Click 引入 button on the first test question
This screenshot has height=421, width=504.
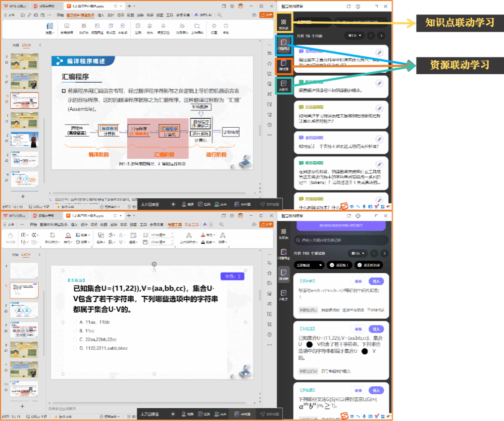[376, 281]
